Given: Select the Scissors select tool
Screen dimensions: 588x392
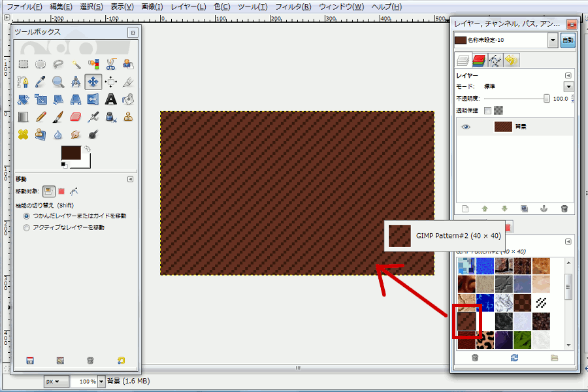Looking at the screenshot, I should [111, 64].
